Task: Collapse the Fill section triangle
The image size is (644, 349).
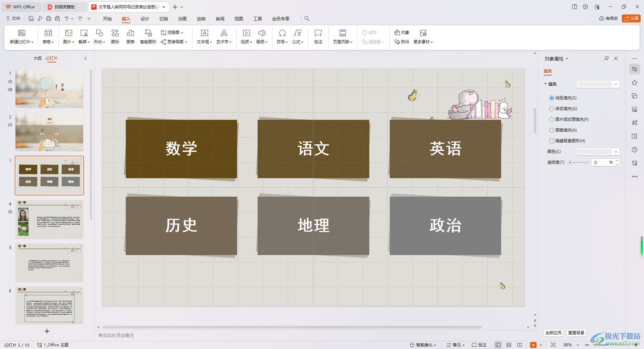Action: tap(546, 84)
